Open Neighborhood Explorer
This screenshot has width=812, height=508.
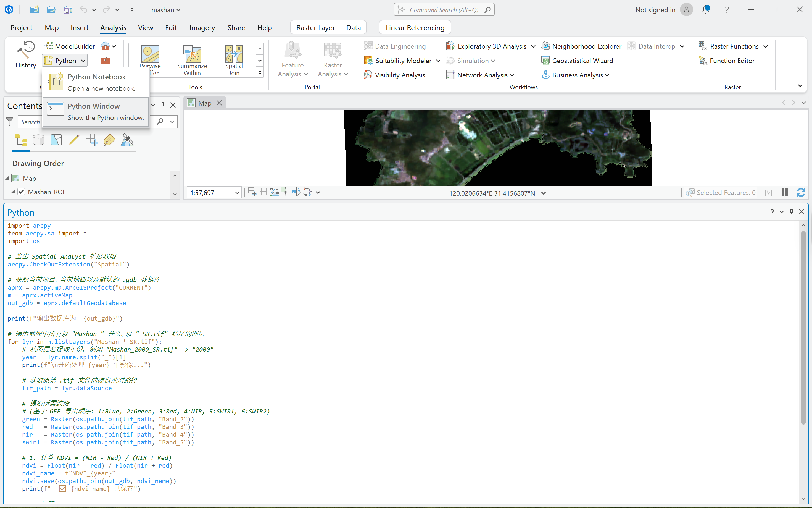click(x=581, y=46)
